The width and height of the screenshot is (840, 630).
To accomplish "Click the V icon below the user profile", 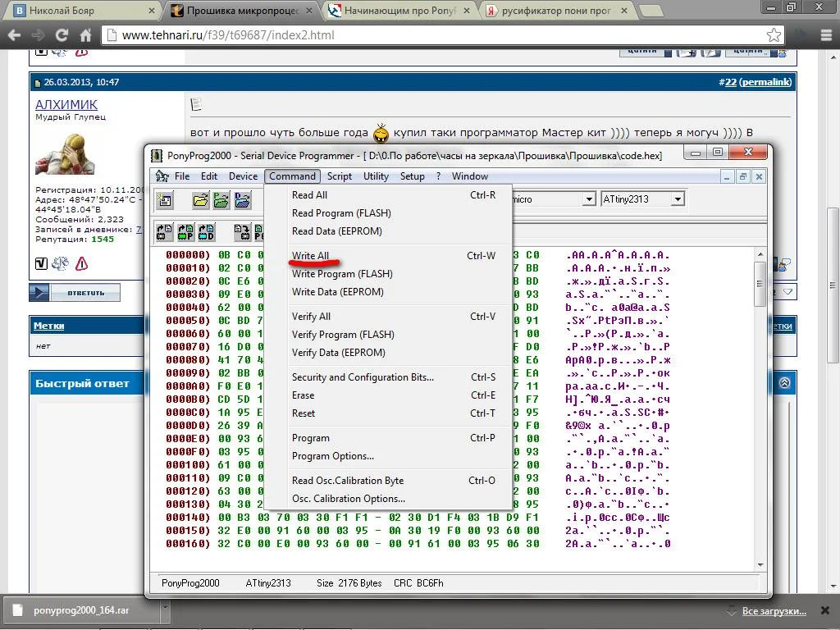I will (x=41, y=263).
